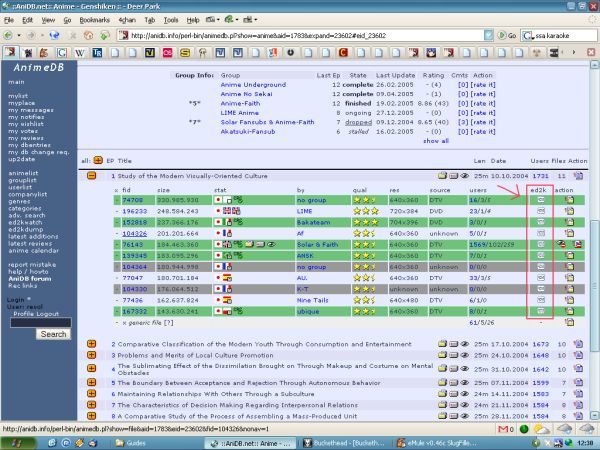This screenshot has width=600, height=450.
Task: Click the add-to-mylist action icon for file 152818
Action: 569,222
